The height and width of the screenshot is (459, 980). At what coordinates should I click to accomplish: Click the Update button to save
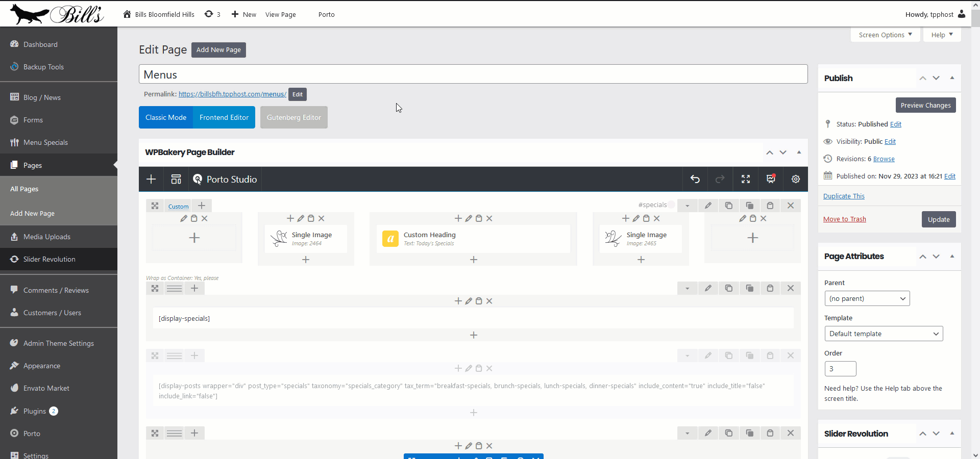point(939,219)
